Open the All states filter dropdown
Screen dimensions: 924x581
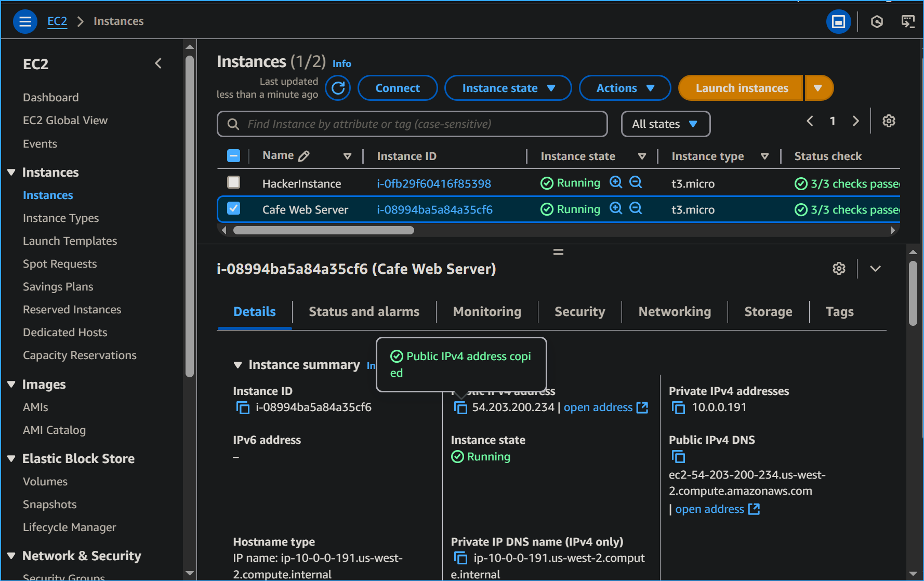(665, 124)
